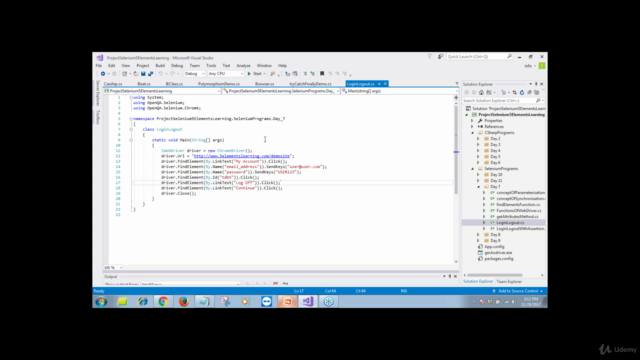Click the Open File toolbar icon

coord(136,74)
